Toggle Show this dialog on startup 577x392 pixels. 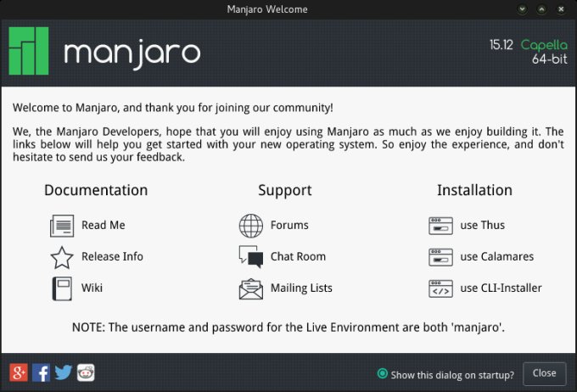click(x=383, y=373)
